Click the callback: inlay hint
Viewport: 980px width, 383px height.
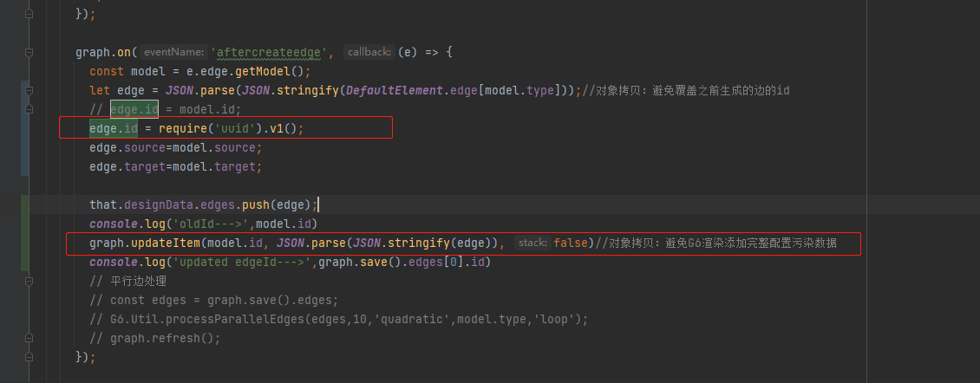tap(369, 53)
